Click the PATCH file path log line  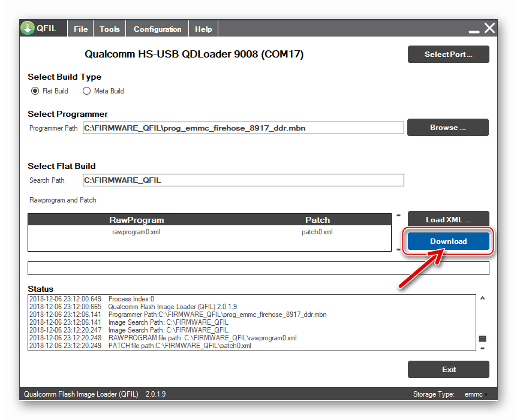point(140,346)
